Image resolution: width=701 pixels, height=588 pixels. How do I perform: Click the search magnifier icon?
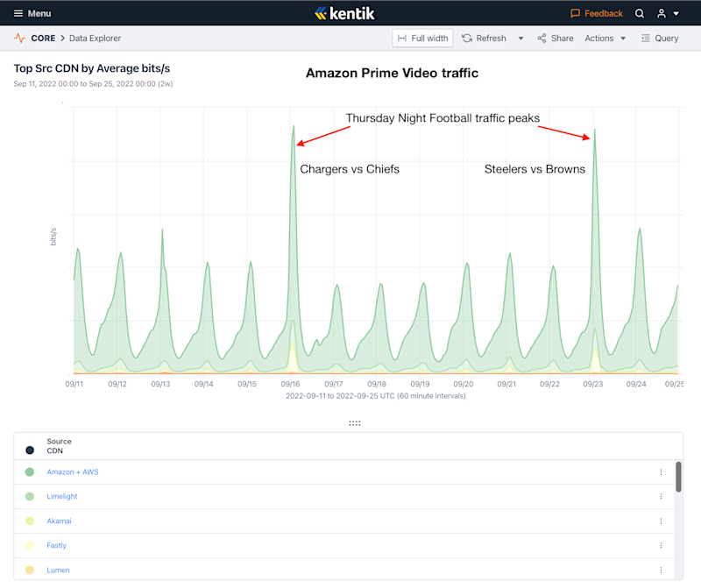click(640, 13)
